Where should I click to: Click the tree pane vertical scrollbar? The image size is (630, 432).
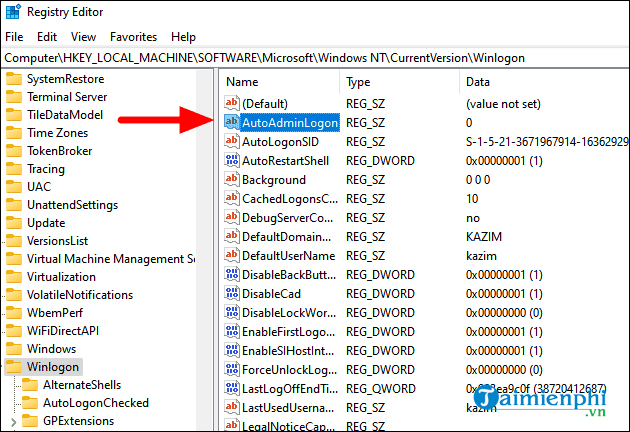pyautogui.click(x=204, y=250)
